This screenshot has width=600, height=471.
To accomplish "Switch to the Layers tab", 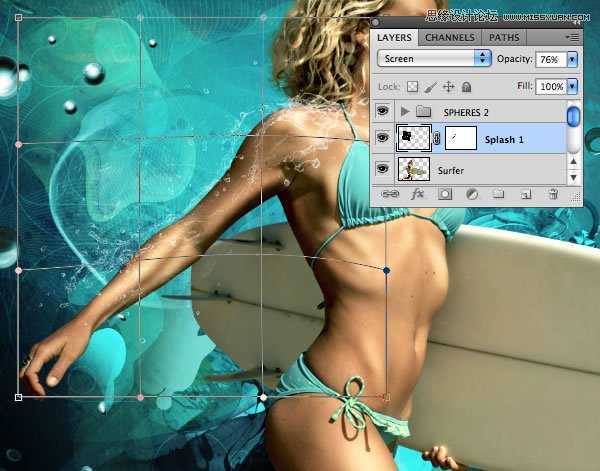I will click(394, 37).
